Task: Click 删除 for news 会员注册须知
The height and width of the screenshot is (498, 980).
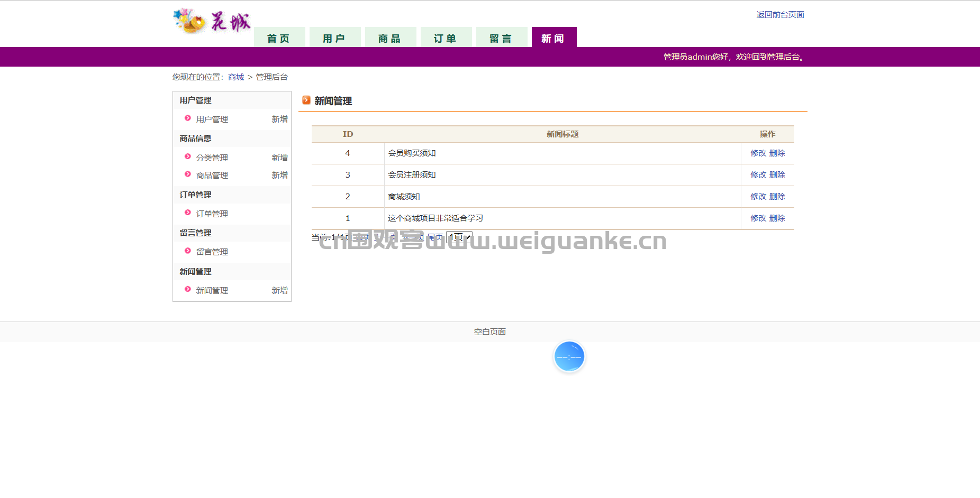Action: coord(777,175)
